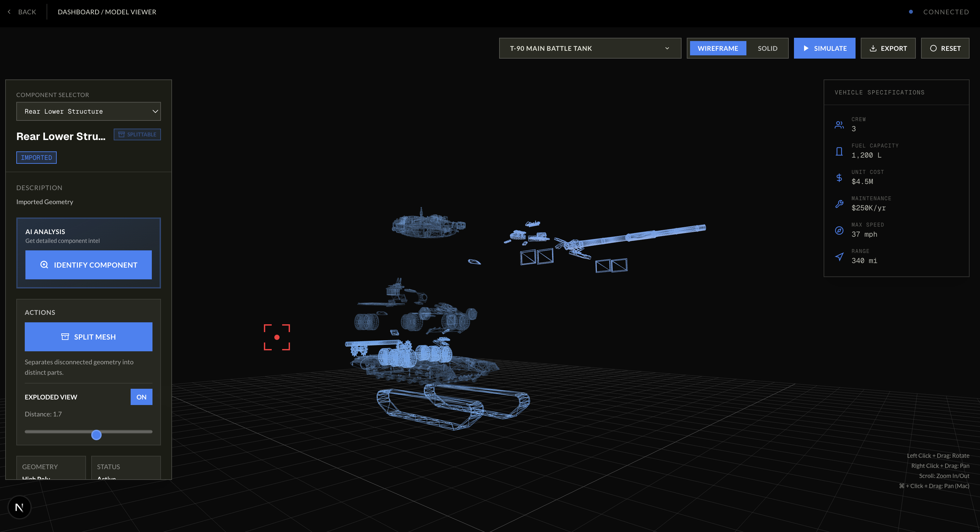
Task: Click the range navigation arrow icon
Action: (x=839, y=257)
